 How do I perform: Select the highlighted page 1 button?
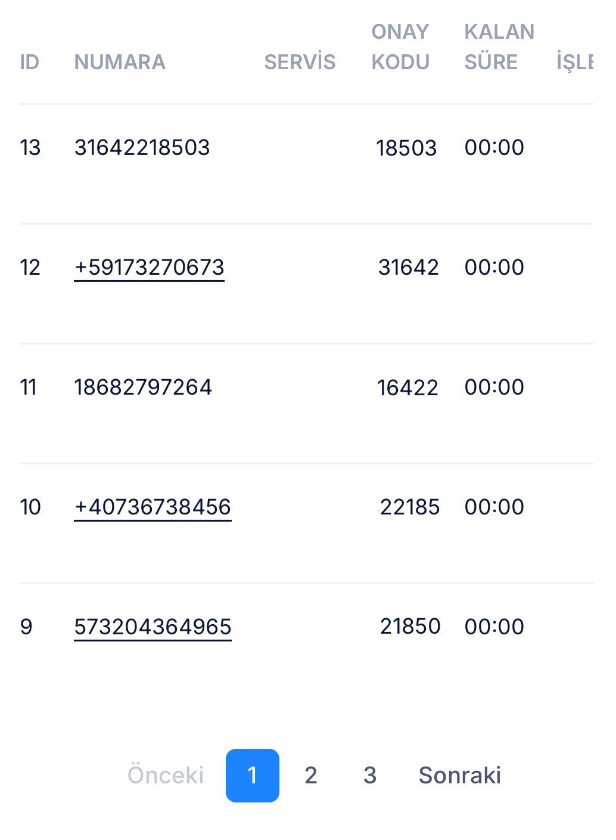(252, 775)
